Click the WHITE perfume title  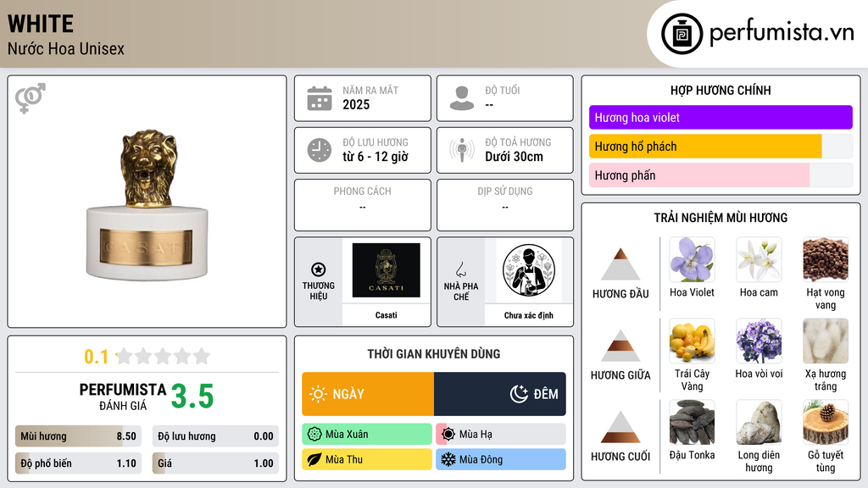[x=41, y=24]
